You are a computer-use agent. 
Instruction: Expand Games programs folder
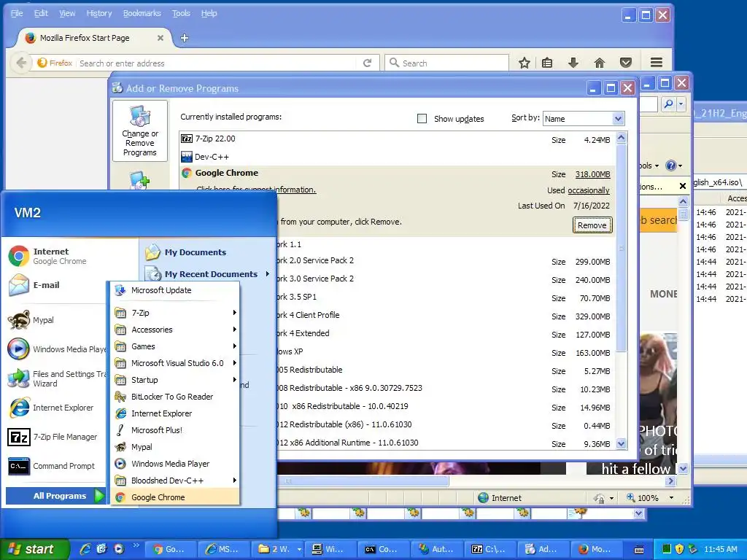175,346
